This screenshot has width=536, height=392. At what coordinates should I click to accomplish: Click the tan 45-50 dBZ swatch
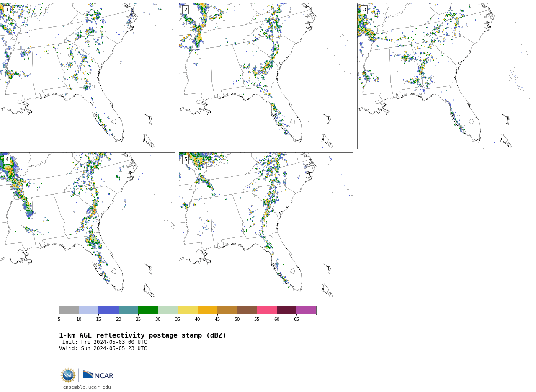point(227,310)
